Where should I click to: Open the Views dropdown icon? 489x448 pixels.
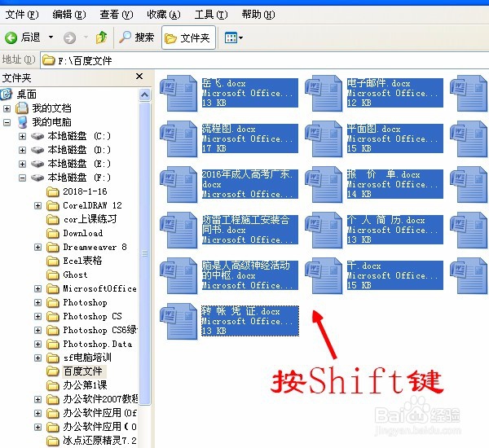coord(234,38)
